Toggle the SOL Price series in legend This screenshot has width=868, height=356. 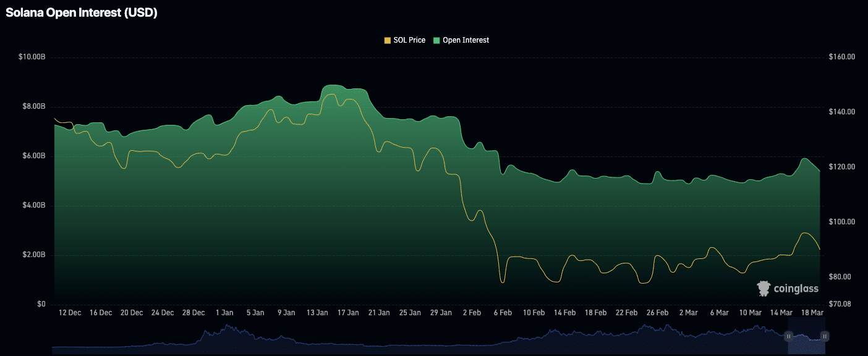coord(409,40)
